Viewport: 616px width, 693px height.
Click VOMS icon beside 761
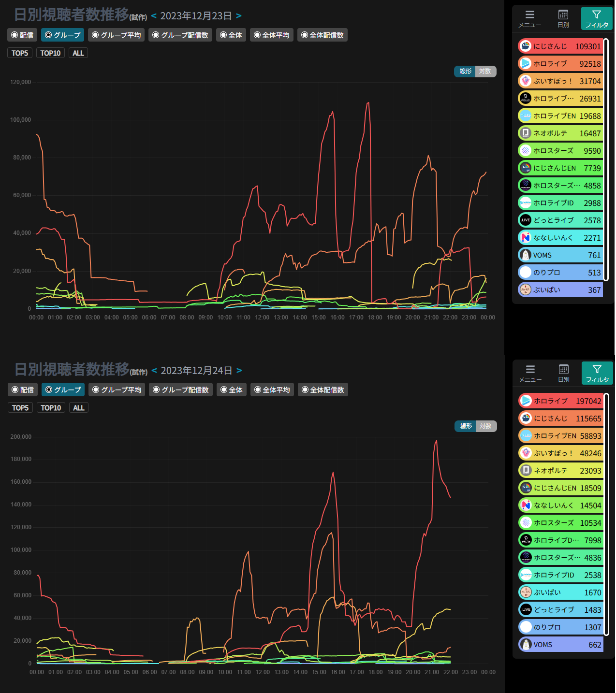526,255
